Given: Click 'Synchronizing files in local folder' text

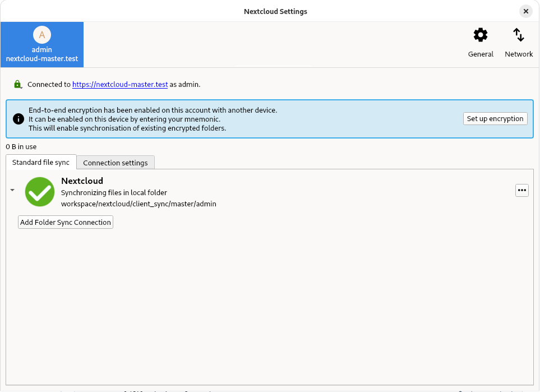Looking at the screenshot, I should tap(114, 192).
